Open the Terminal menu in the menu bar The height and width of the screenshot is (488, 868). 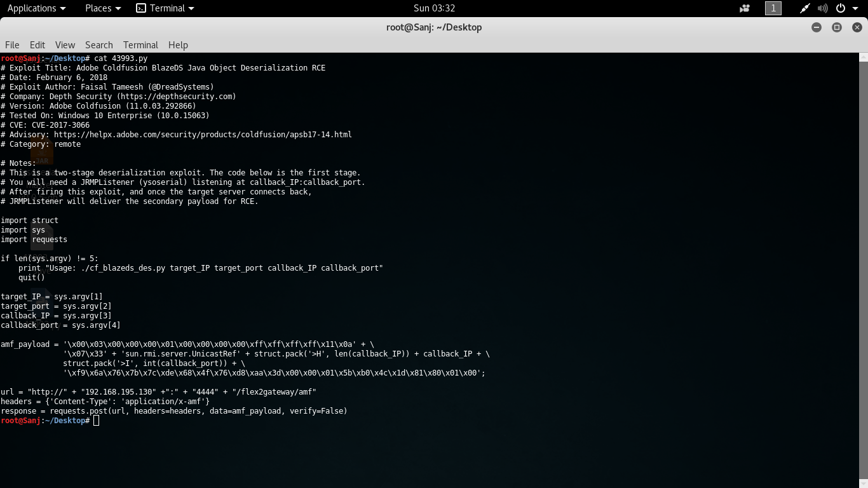point(140,45)
